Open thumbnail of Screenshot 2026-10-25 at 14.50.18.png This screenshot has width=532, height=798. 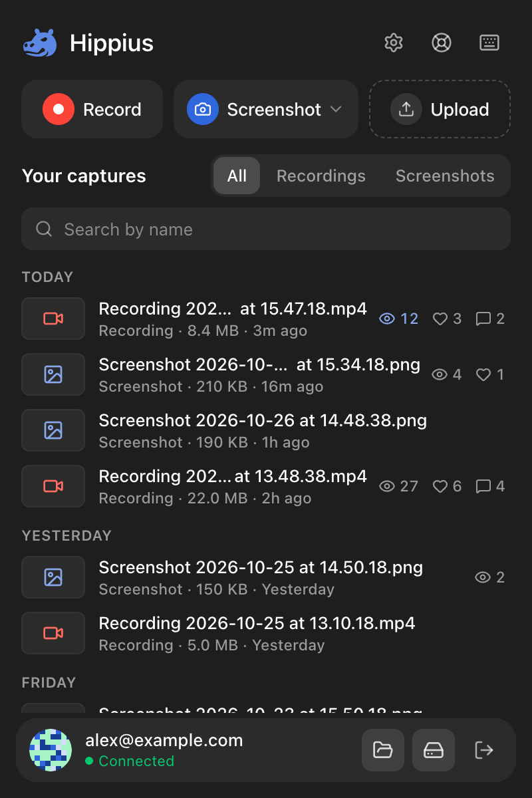53,577
